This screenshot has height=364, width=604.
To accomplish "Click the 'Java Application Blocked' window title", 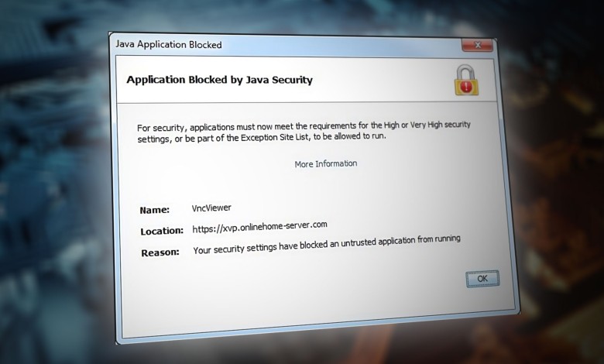I will 169,44.
